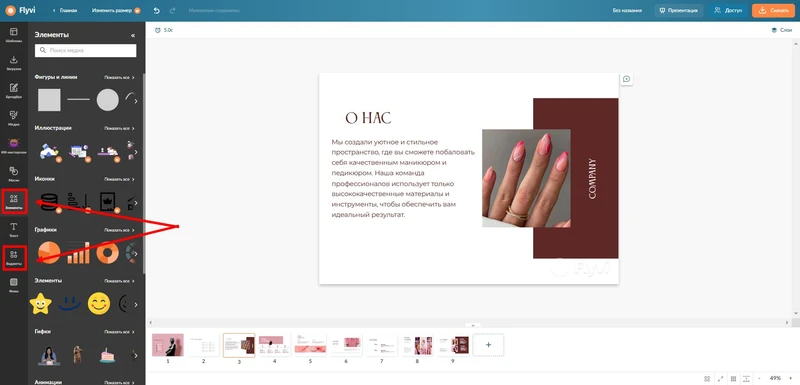The width and height of the screenshot is (800, 385).
Task: Open the Брендбук brand kit sidebar tab
Action: coord(14,91)
